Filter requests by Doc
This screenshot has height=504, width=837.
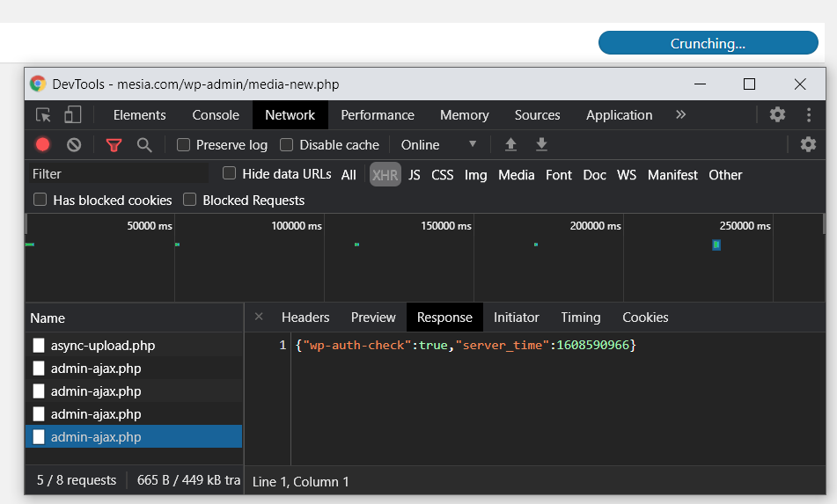(x=594, y=175)
